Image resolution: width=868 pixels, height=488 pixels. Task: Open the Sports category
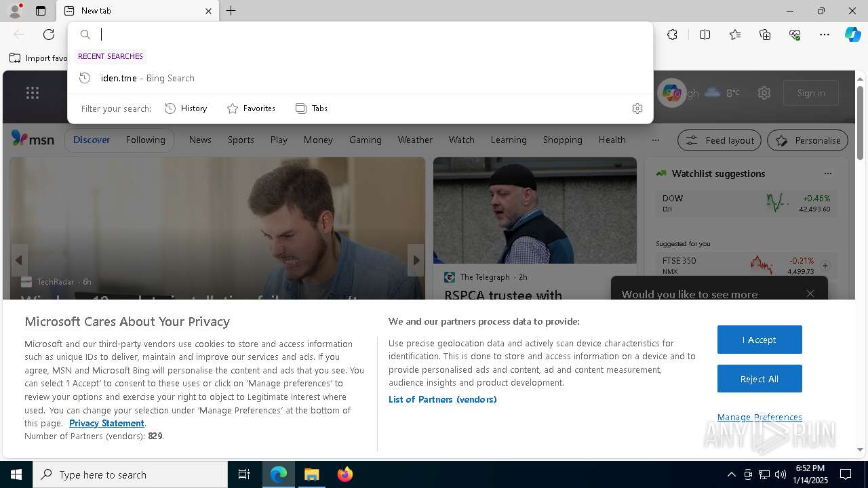241,140
